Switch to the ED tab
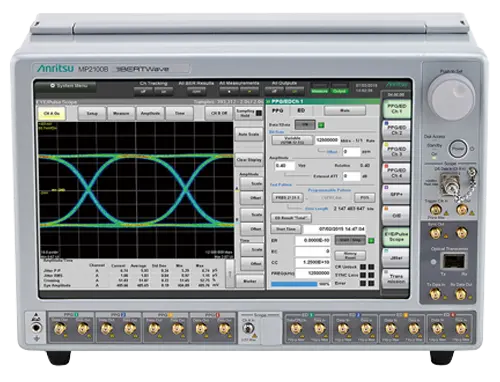The height and width of the screenshot is (382, 500). (301, 111)
